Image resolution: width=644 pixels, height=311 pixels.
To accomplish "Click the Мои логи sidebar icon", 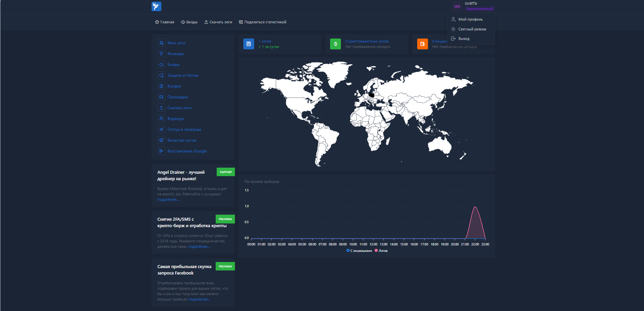I will click(x=161, y=43).
